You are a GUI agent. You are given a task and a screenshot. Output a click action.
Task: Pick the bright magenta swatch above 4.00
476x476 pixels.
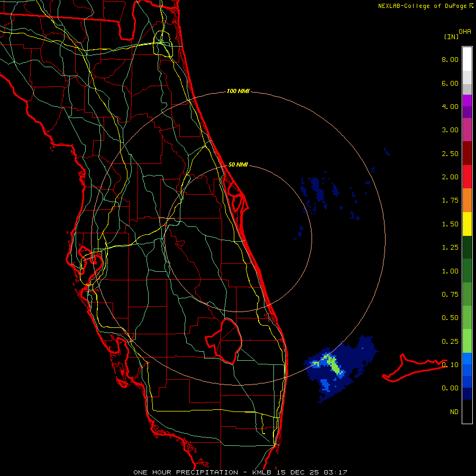(x=467, y=100)
